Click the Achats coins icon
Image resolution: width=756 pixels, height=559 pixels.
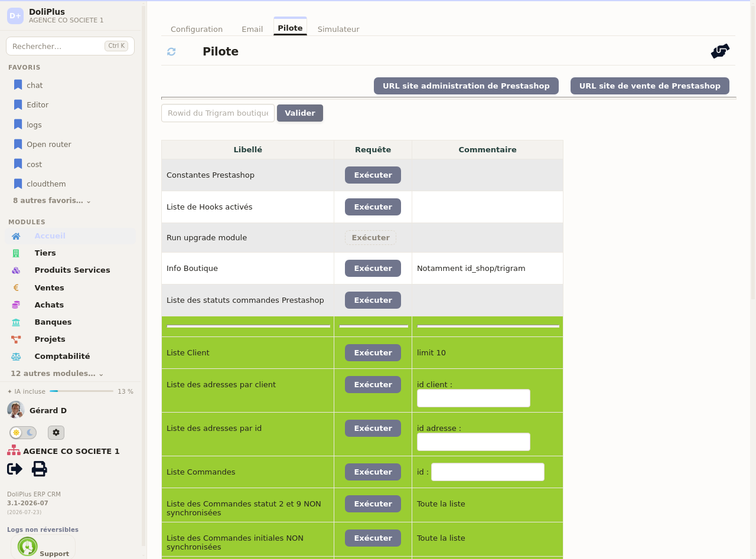pos(16,305)
